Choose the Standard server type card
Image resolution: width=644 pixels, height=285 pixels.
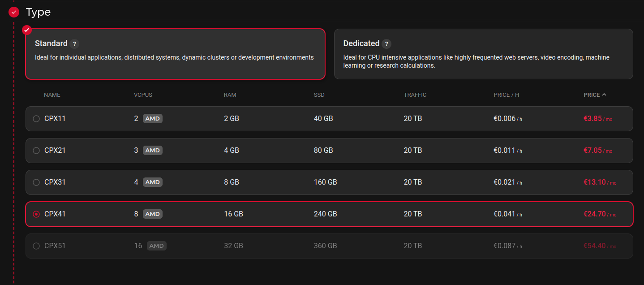(x=175, y=54)
